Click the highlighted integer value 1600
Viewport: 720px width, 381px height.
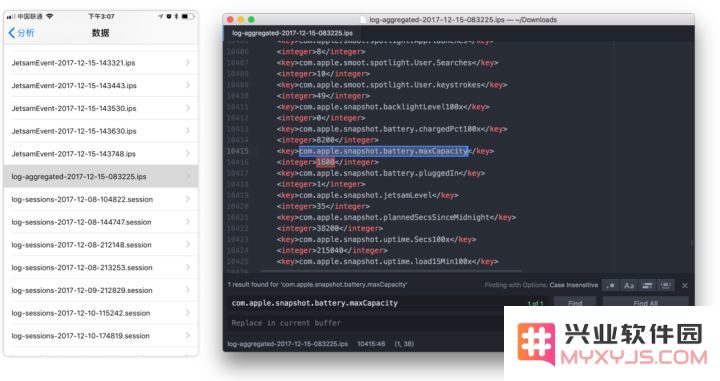click(326, 162)
